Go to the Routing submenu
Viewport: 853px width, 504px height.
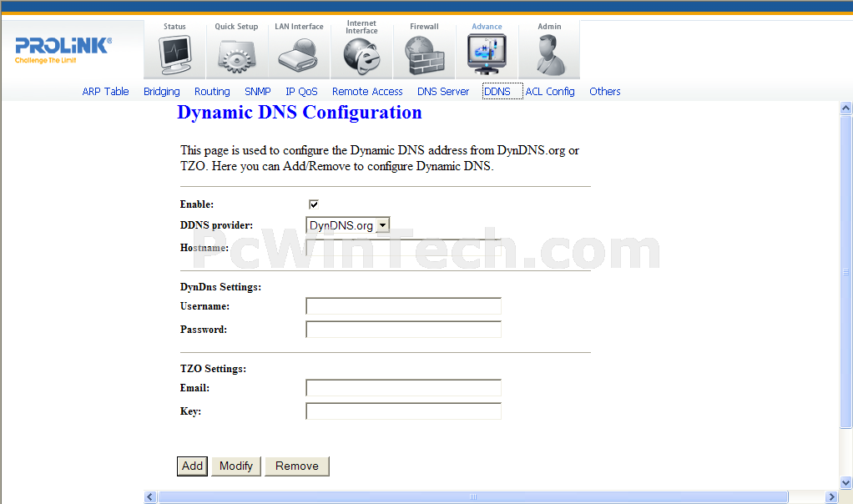coord(212,91)
